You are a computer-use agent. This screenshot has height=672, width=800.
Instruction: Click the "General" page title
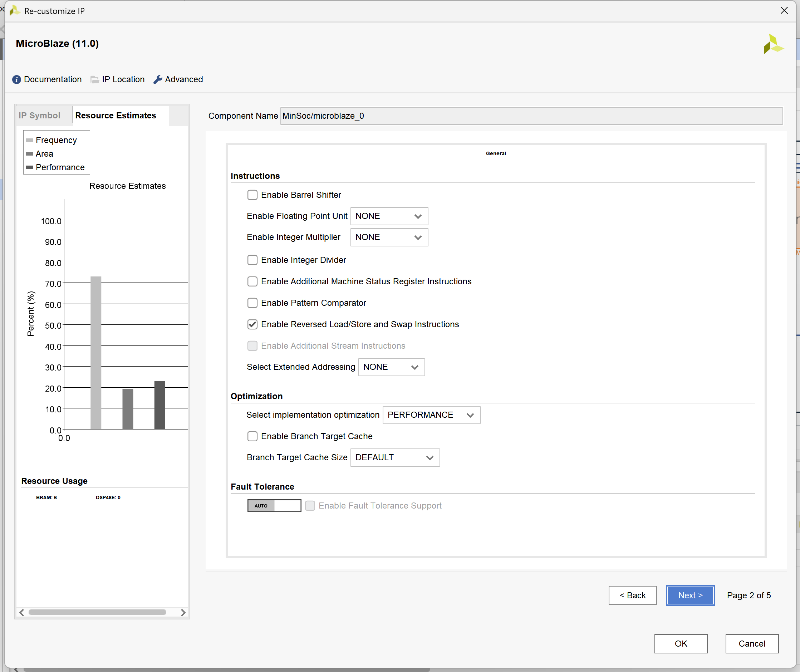point(496,153)
